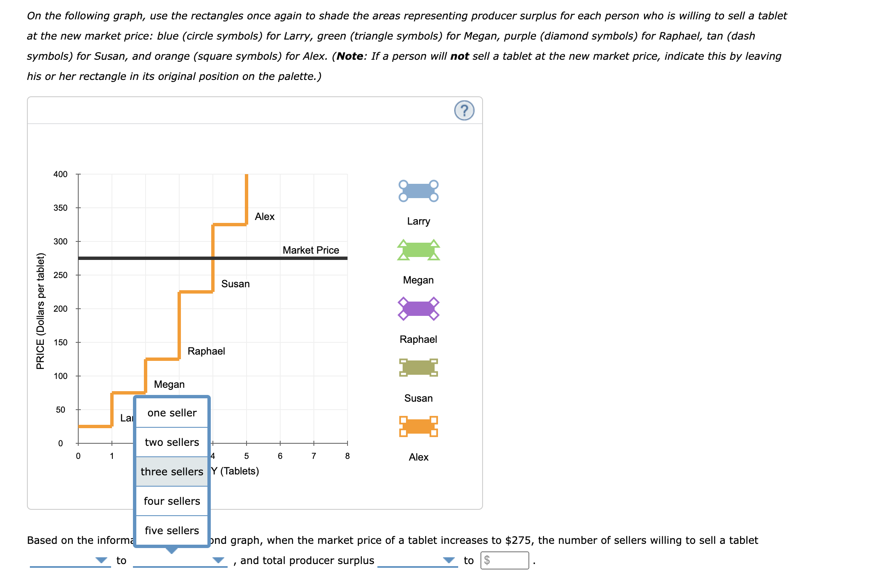Click the 'Alex' label on the graph
This screenshot has height=588, width=881.
[x=264, y=217]
